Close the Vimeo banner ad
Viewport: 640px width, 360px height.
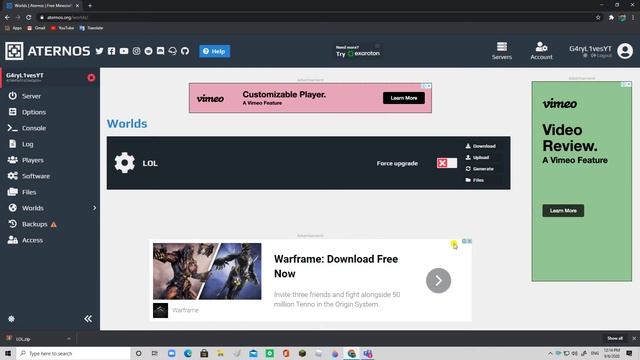(x=429, y=86)
